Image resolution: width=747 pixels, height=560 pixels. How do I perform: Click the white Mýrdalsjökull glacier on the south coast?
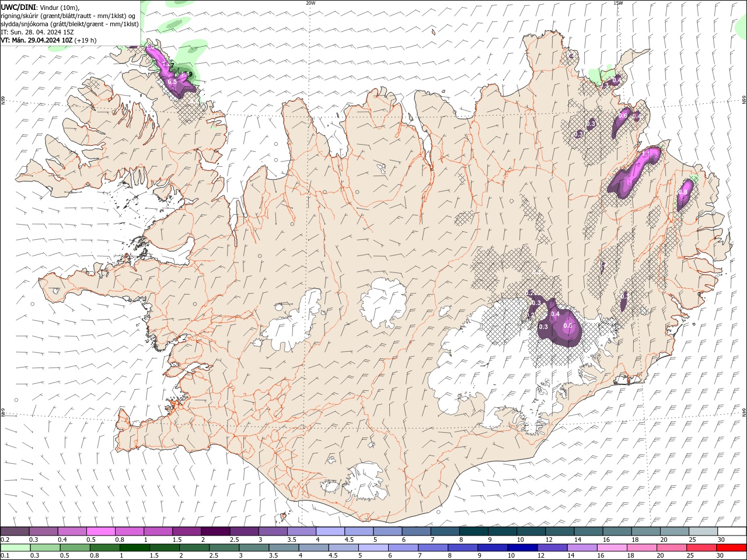tap(366, 483)
